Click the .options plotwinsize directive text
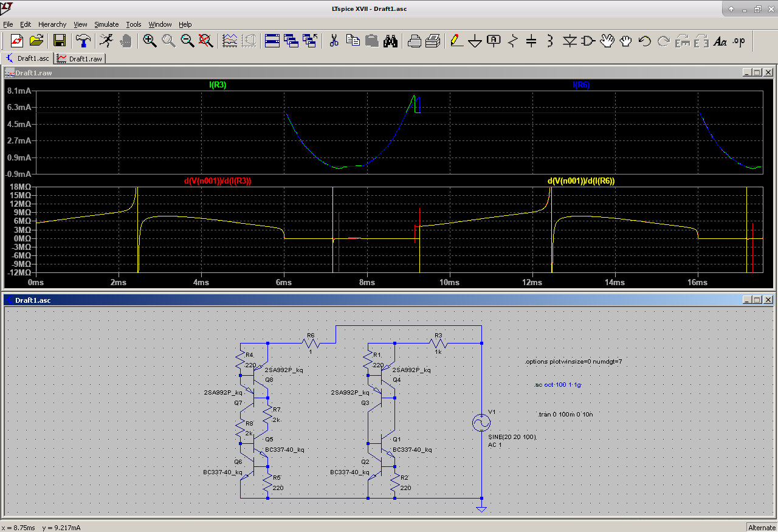The image size is (778, 532). click(573, 362)
